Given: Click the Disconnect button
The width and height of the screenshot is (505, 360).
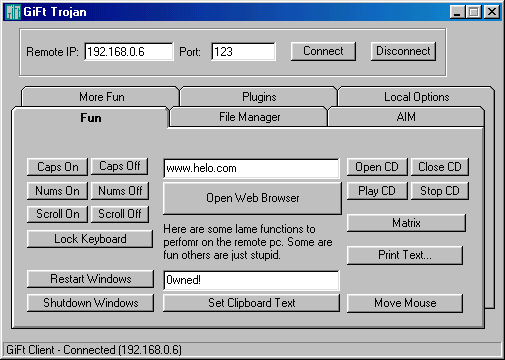Looking at the screenshot, I should click(403, 51).
